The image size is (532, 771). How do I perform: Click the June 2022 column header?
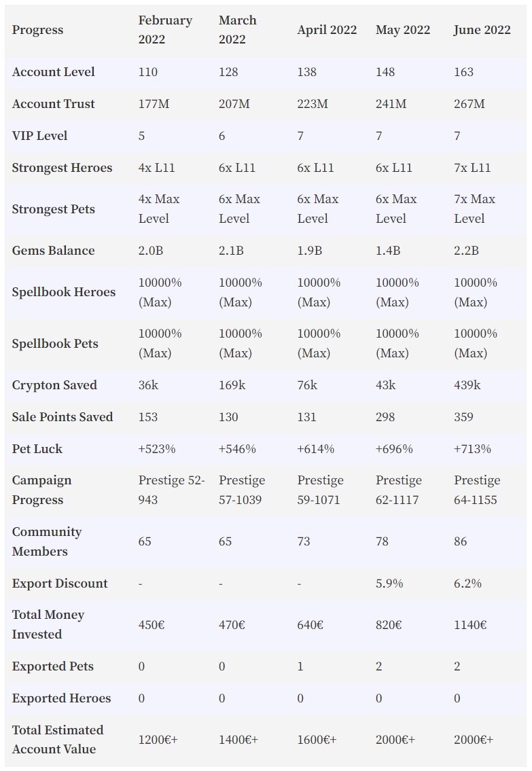[482, 30]
